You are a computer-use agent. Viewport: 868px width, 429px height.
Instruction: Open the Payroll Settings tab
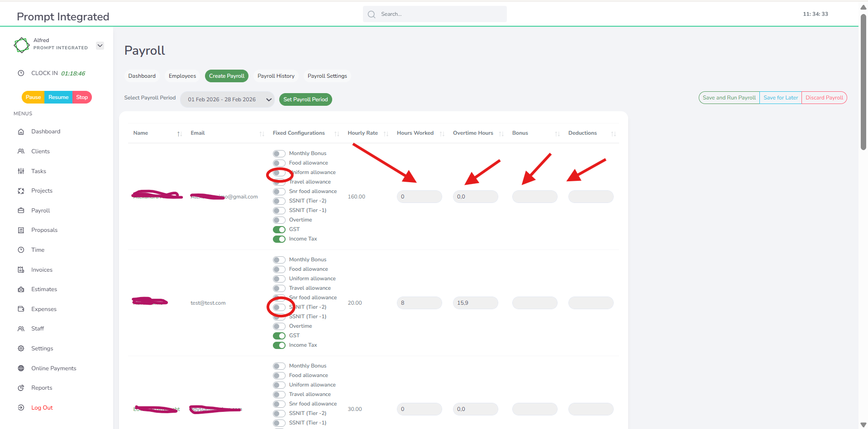(x=327, y=76)
